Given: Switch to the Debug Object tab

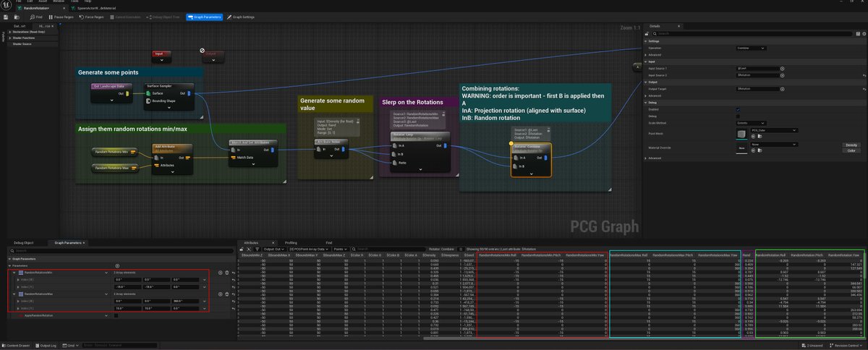Looking at the screenshot, I should [23, 242].
